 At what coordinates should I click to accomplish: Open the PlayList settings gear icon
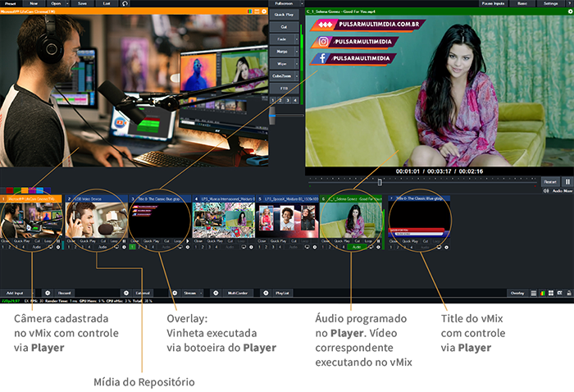[265, 293]
